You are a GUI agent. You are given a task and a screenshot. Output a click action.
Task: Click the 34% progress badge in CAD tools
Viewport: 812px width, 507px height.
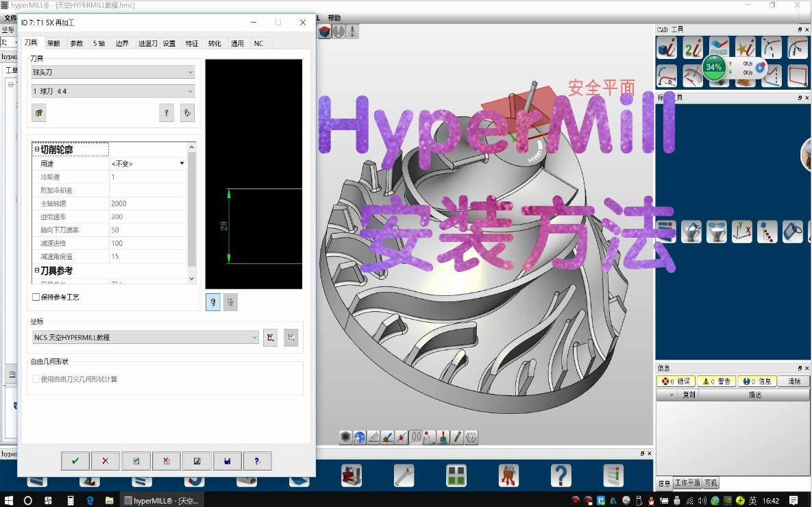[x=713, y=69]
